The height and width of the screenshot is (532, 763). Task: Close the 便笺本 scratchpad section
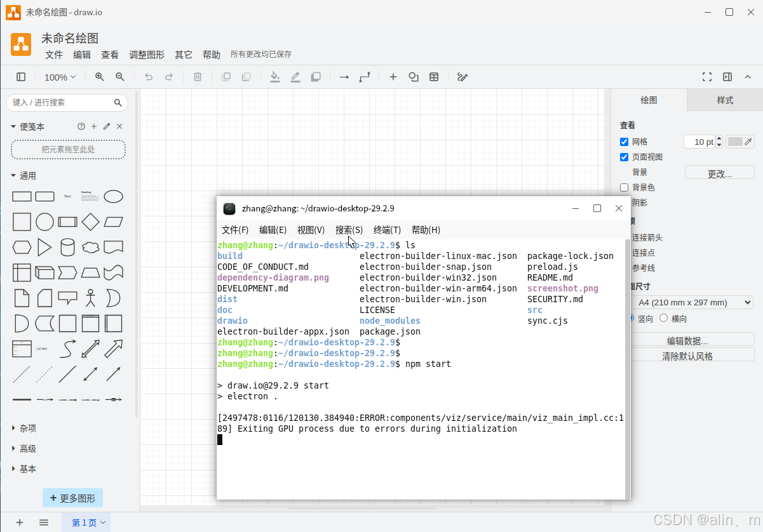(119, 126)
